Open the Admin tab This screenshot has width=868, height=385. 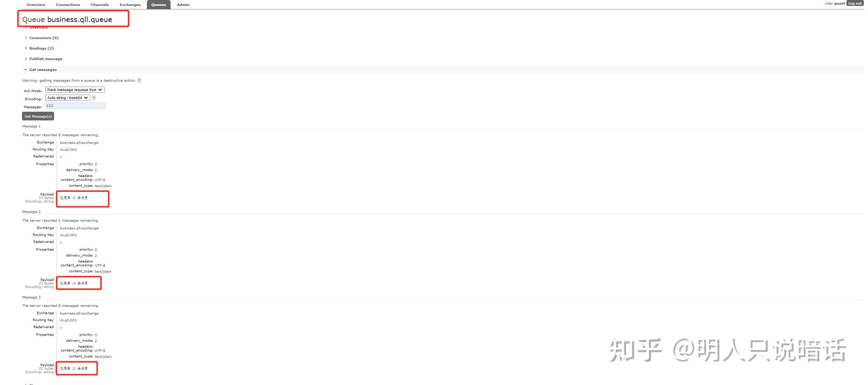(183, 5)
